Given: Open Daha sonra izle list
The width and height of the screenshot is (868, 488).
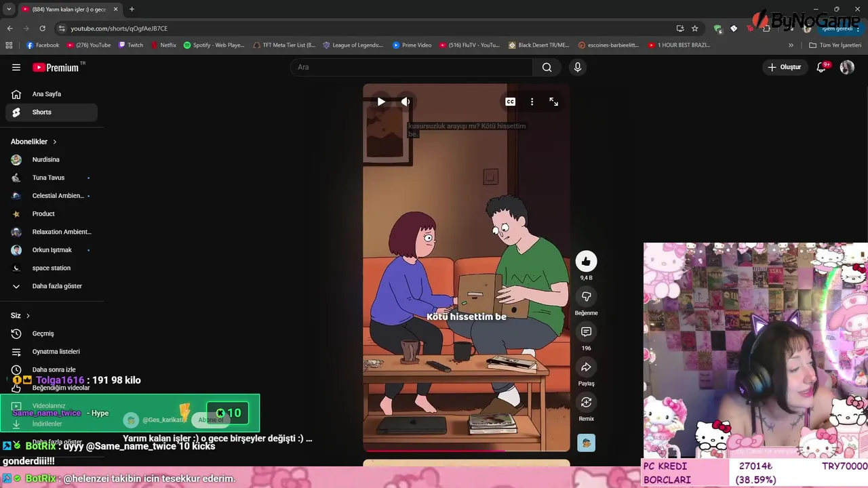Looking at the screenshot, I should [x=52, y=369].
